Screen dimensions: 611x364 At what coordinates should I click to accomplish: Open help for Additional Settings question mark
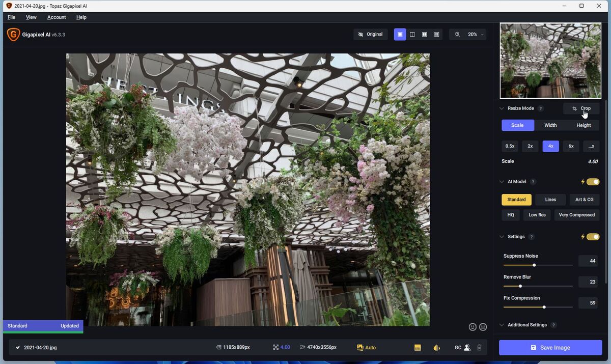point(553,325)
